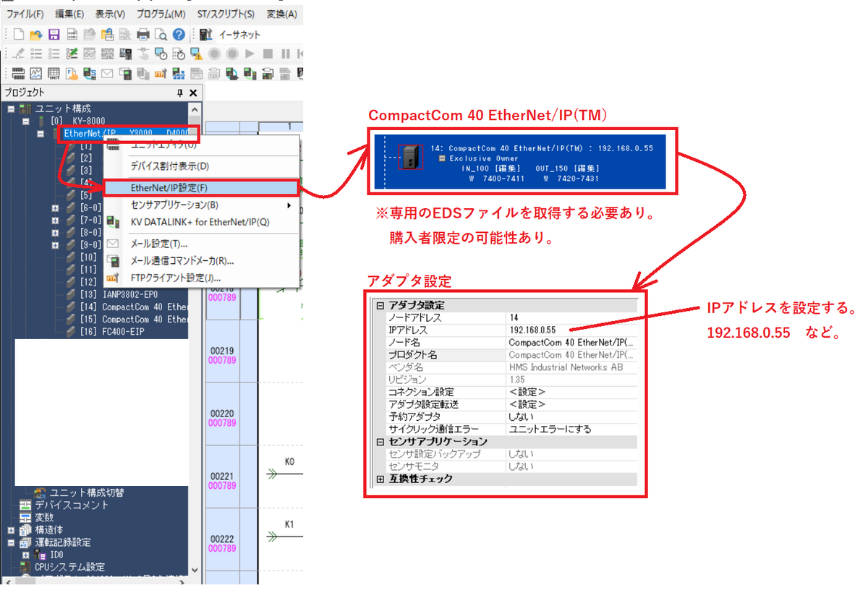Screen dimensions: 868x590
Task: Click the orange FTP toolbar icon
Action: coord(161,73)
